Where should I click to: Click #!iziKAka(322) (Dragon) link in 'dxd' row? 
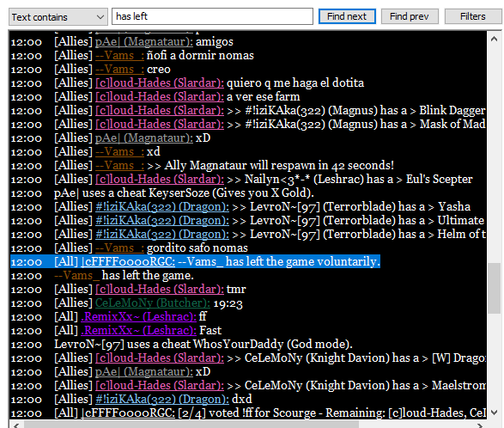162,400
